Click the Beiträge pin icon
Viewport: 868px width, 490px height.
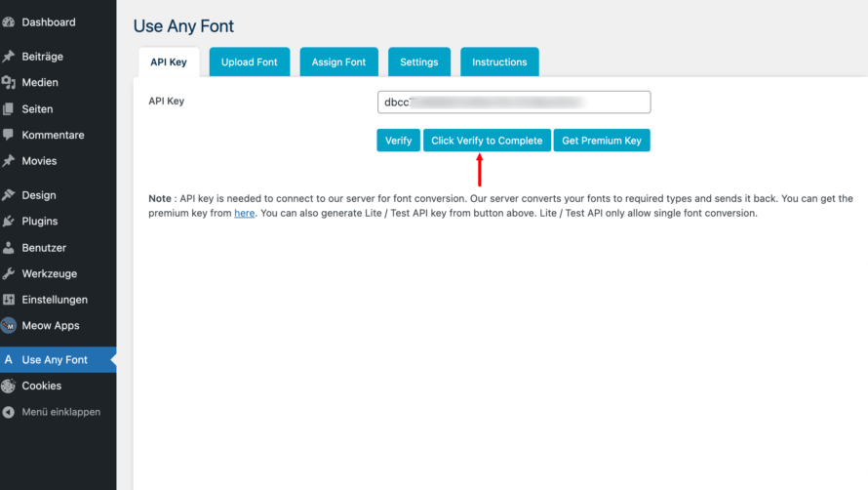click(9, 57)
